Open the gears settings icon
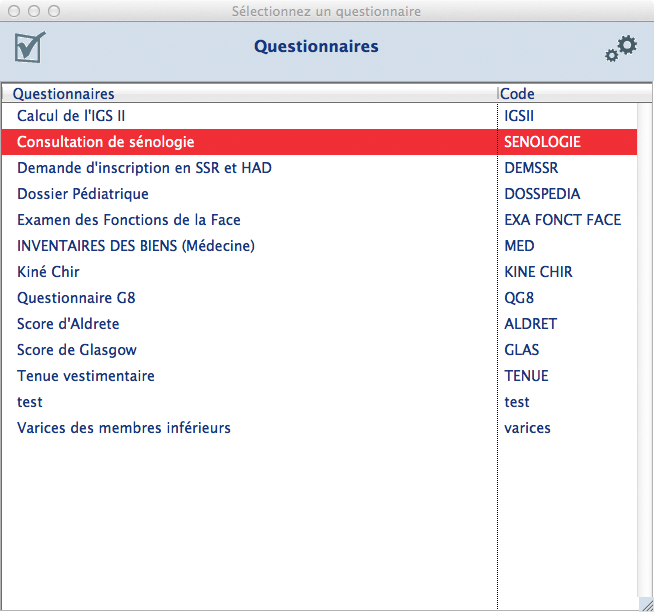This screenshot has width=654, height=612. coord(621,49)
